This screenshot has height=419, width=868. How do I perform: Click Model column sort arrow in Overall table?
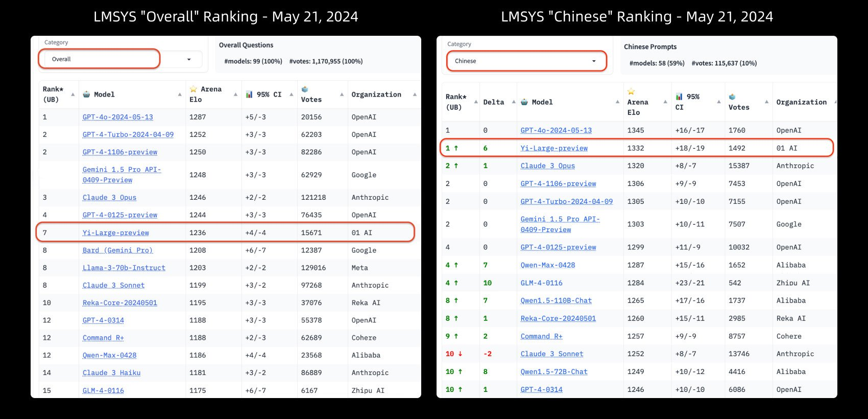click(x=180, y=95)
